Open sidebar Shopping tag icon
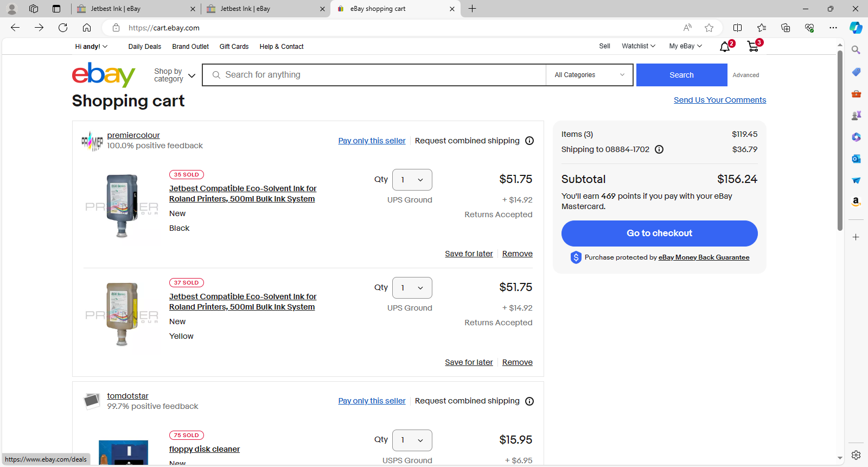Viewport: 868px width, 467px height. tap(856, 72)
